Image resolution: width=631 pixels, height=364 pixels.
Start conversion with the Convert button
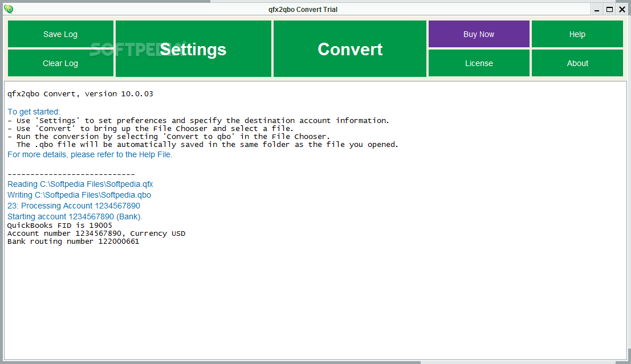[x=350, y=48]
